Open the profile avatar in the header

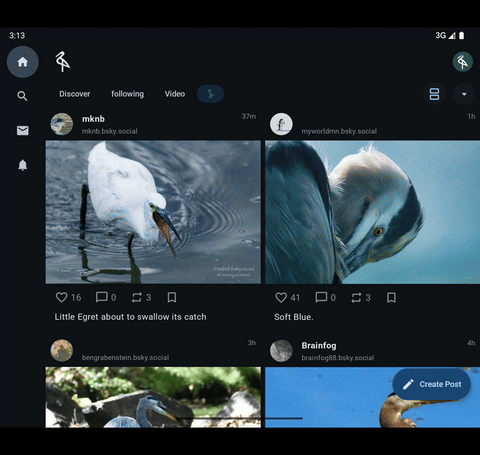point(463,62)
